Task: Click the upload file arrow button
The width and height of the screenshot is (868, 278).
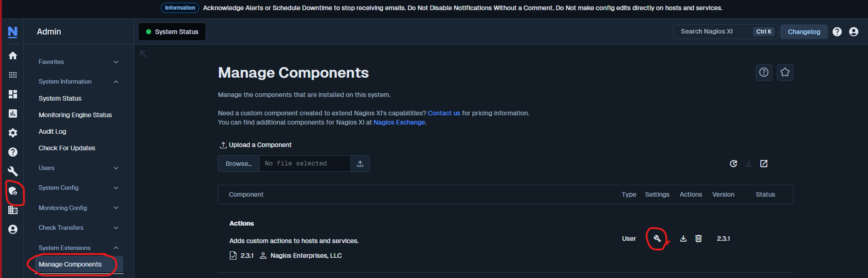Action: click(360, 164)
